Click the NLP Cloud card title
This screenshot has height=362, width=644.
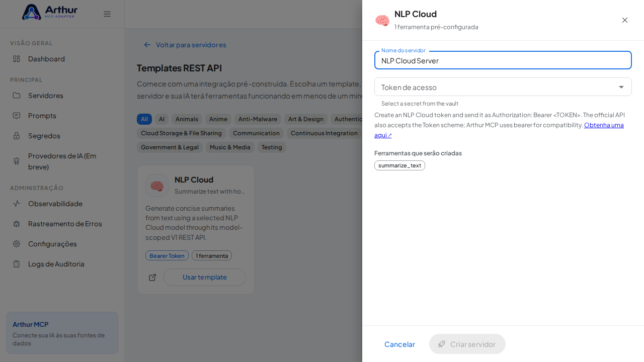(194, 179)
